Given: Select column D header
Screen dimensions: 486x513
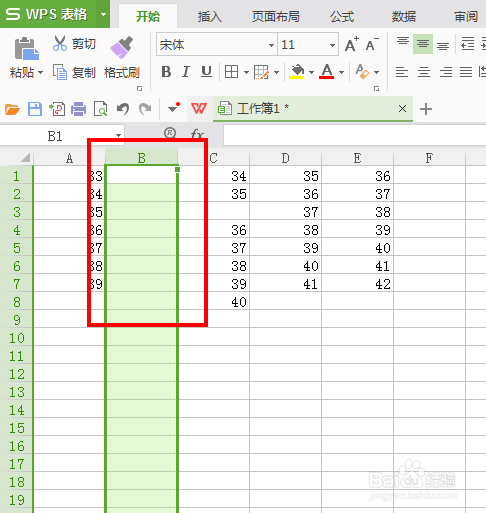Looking at the screenshot, I should coord(285,158).
